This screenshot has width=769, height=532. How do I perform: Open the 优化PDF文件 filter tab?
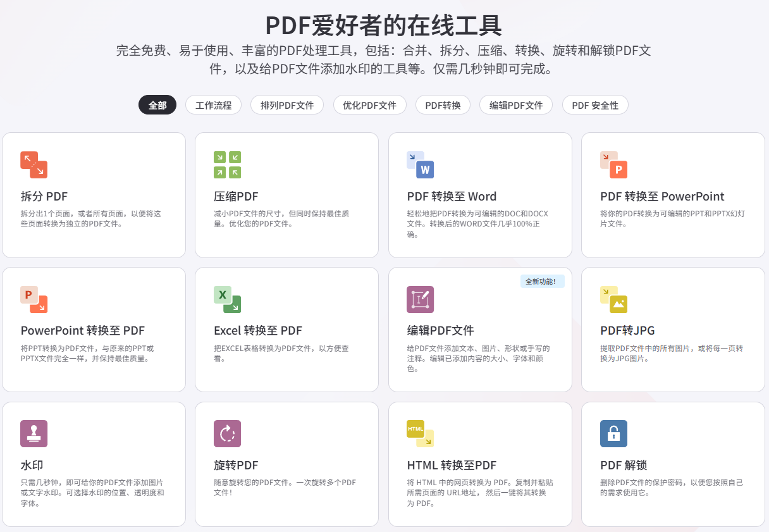(369, 105)
